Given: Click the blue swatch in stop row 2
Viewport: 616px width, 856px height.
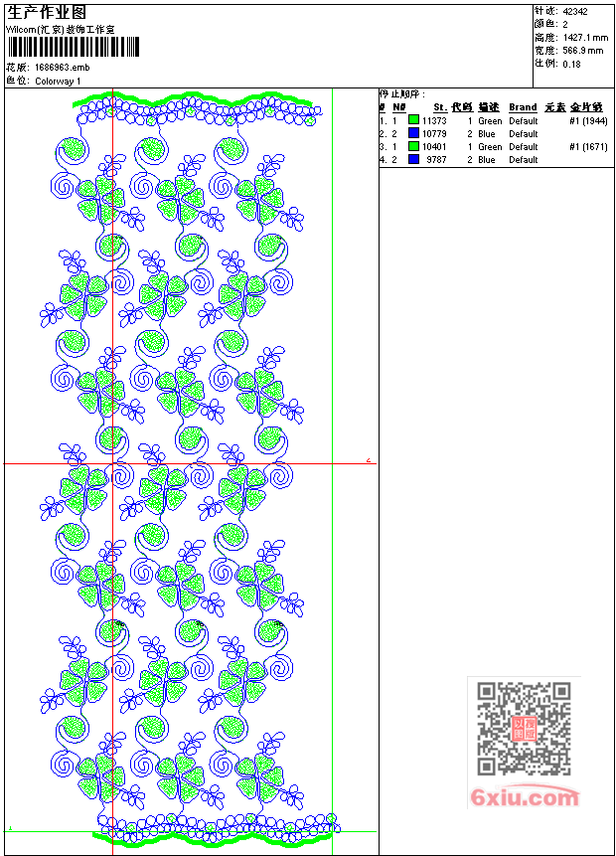Looking at the screenshot, I should point(413,133).
